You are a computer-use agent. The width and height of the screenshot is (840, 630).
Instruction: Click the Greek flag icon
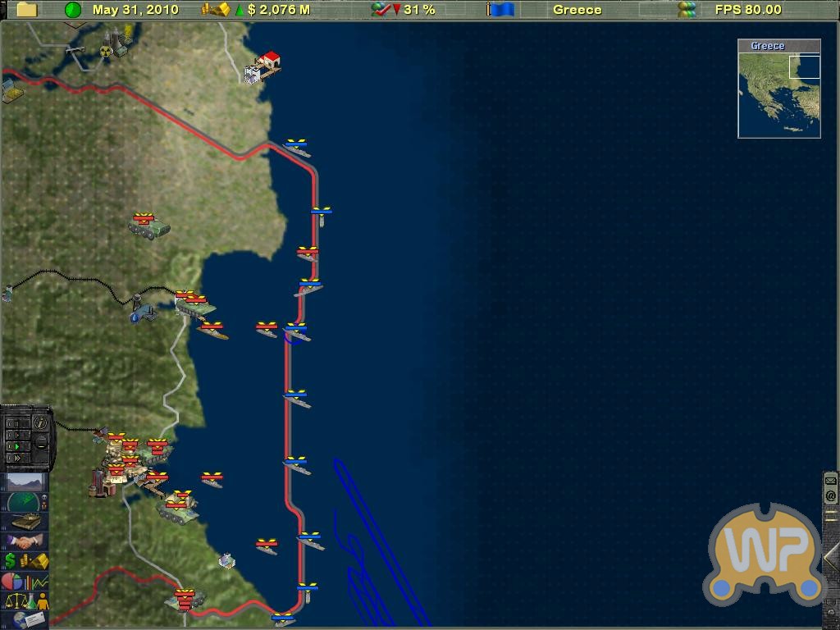click(x=500, y=10)
